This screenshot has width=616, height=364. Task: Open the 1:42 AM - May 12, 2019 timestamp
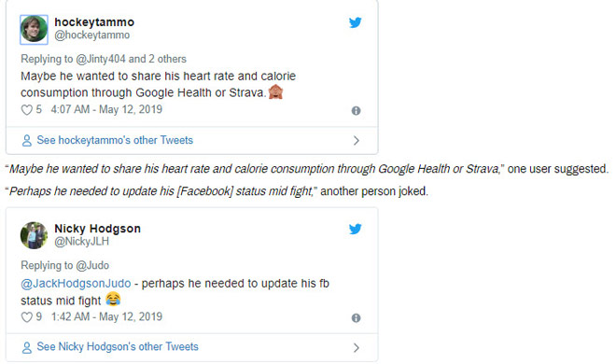coord(106,317)
